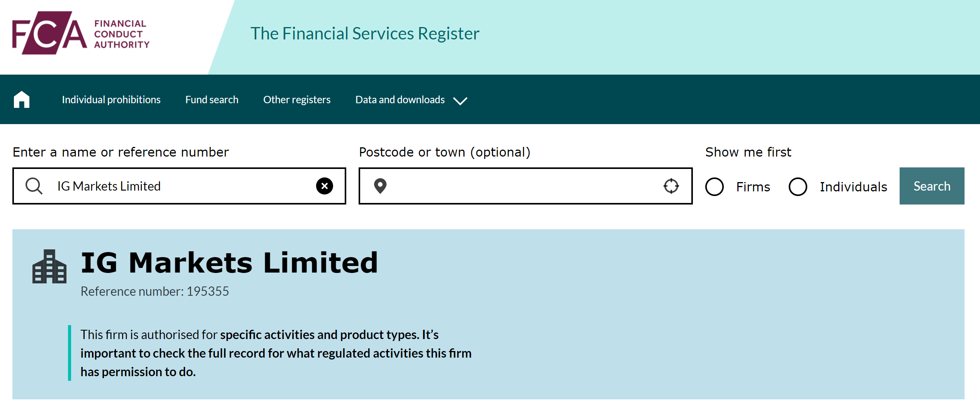Clear the name search field with X icon
The height and width of the screenshot is (404, 980).
tap(325, 186)
